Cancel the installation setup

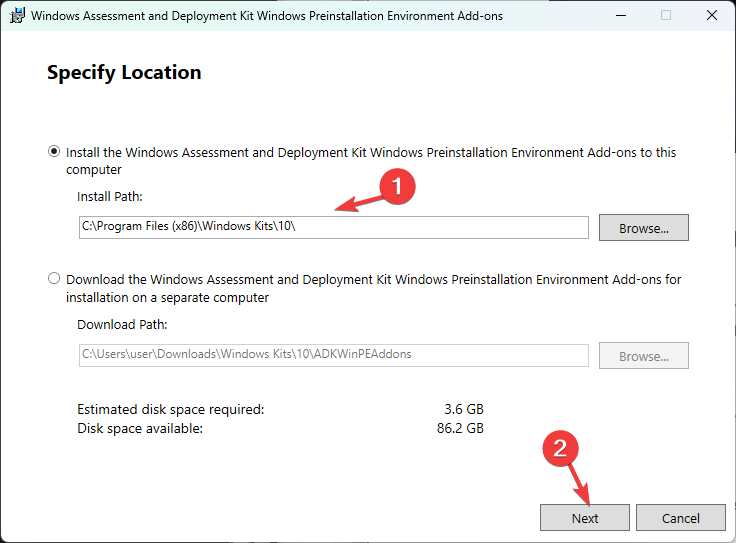[x=681, y=518]
